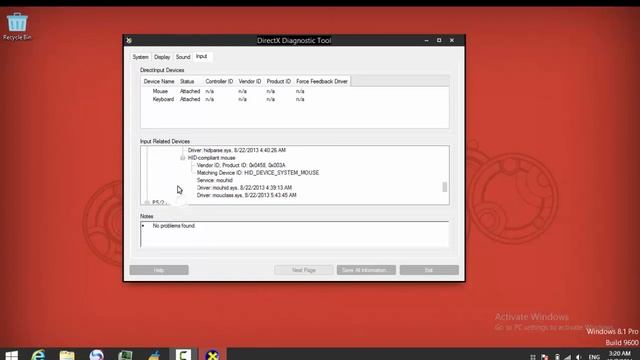
Task: Click the Exit button
Action: (429, 270)
